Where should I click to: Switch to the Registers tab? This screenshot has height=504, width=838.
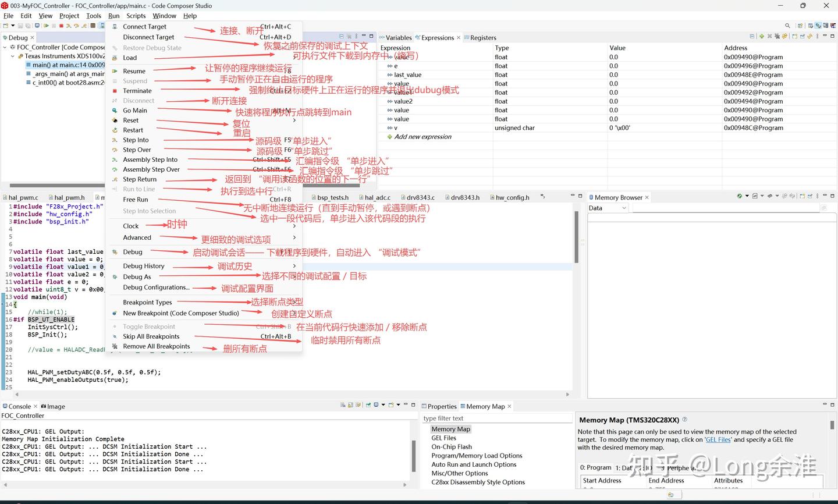coord(484,37)
